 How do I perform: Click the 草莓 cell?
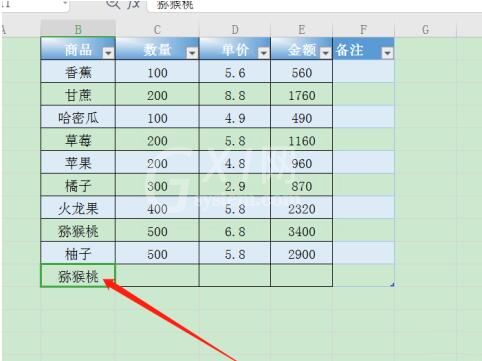click(78, 140)
